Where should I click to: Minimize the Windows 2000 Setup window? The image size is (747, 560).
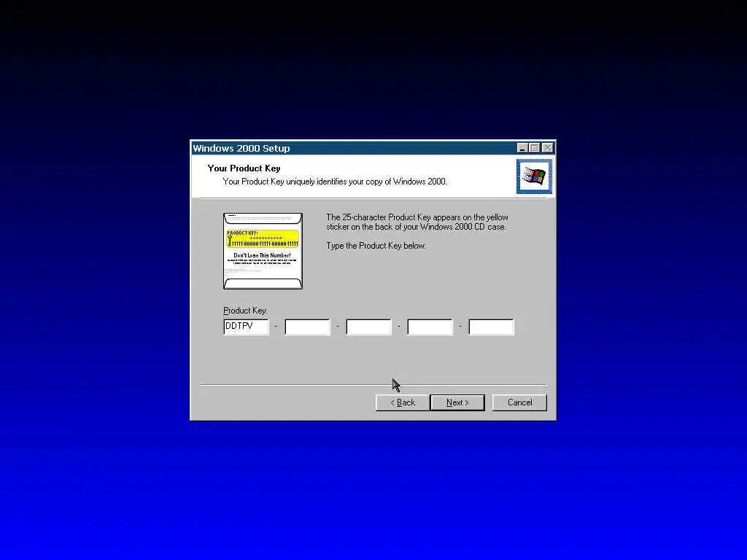(x=522, y=148)
